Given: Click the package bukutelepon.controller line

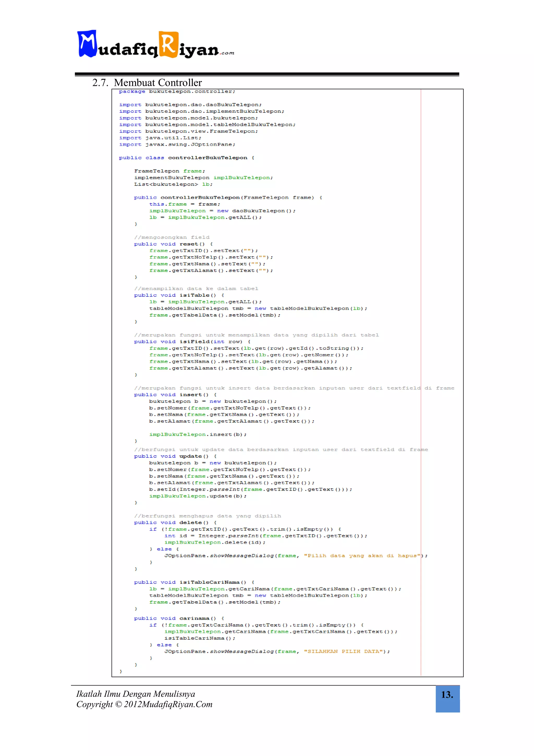Looking at the screenshot, I should [177, 92].
